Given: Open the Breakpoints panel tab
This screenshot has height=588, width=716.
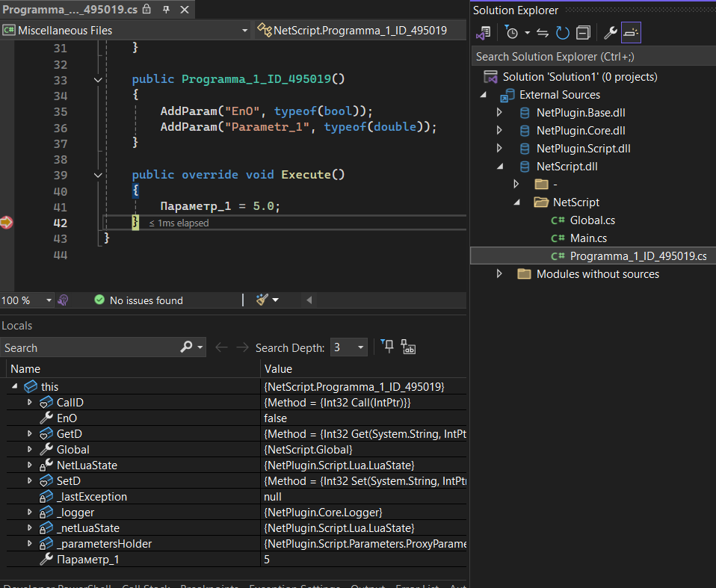Looking at the screenshot, I should point(209,586).
